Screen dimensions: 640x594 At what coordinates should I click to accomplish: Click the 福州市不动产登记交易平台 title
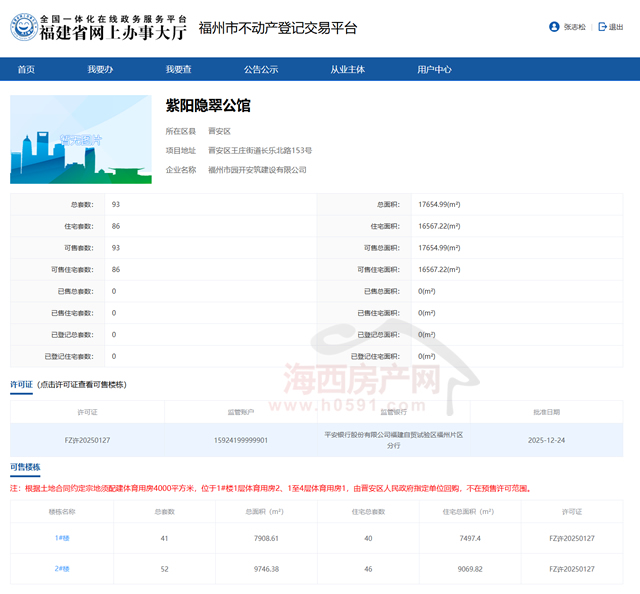coord(277,28)
